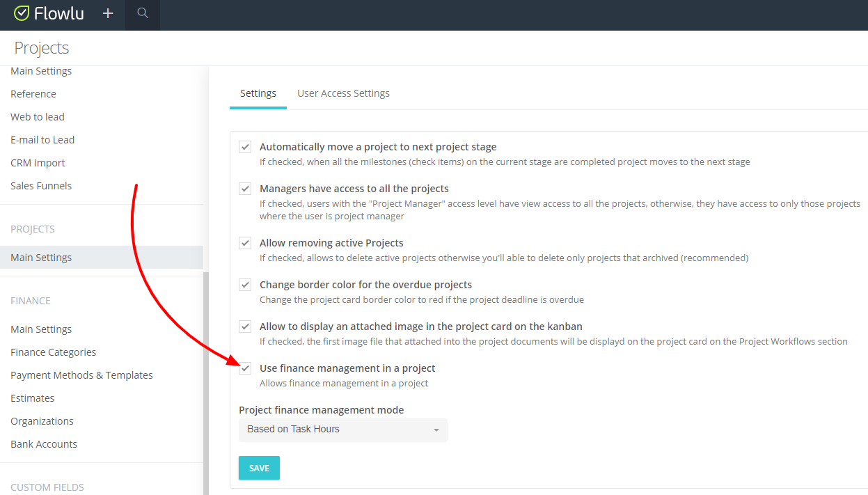Click the 'Project finance management mode' label
The height and width of the screenshot is (495, 868).
(x=322, y=410)
